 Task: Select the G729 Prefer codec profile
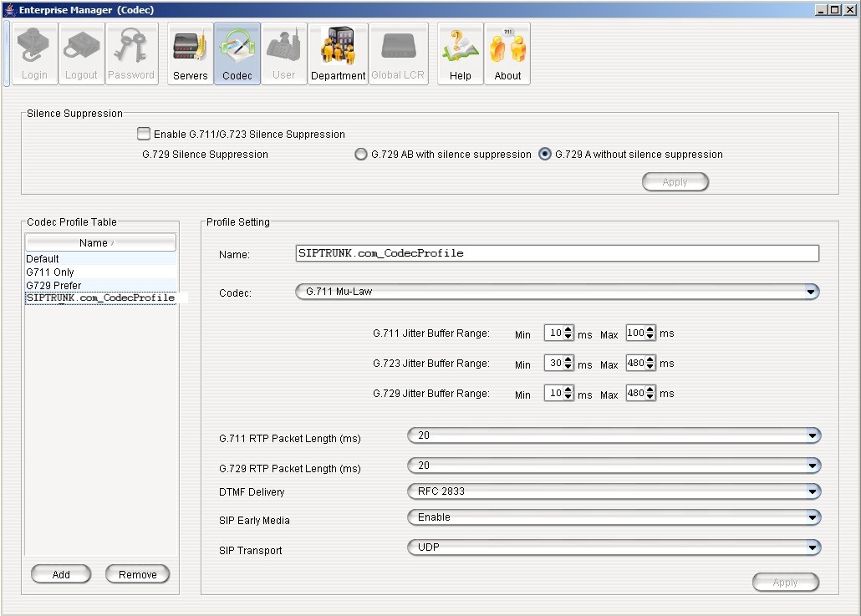tap(100, 285)
